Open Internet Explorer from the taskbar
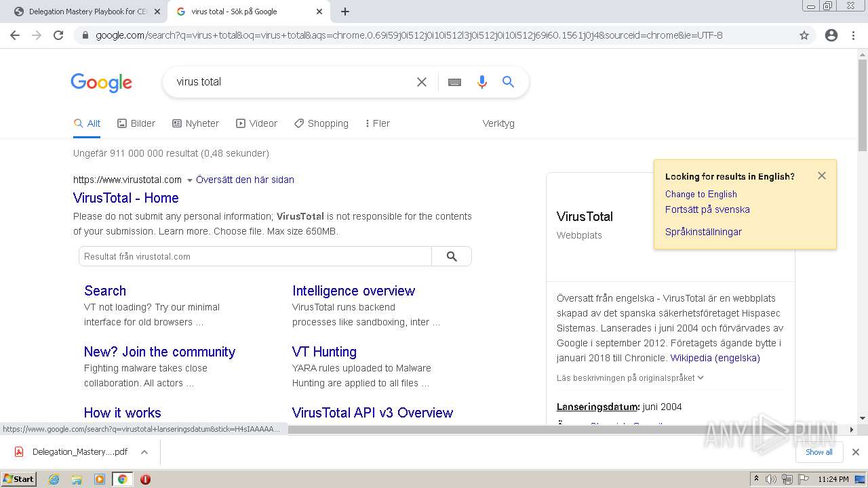The width and height of the screenshot is (868, 488). point(54,479)
